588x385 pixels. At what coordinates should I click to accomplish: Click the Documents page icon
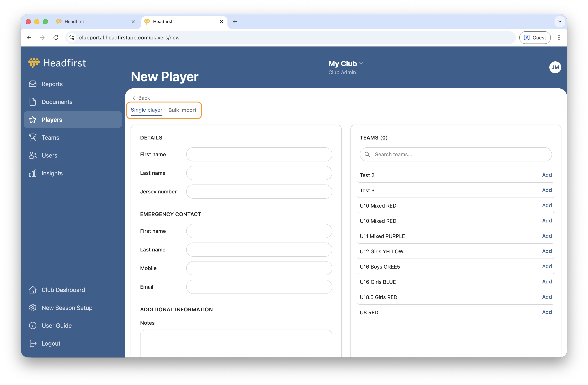point(33,102)
